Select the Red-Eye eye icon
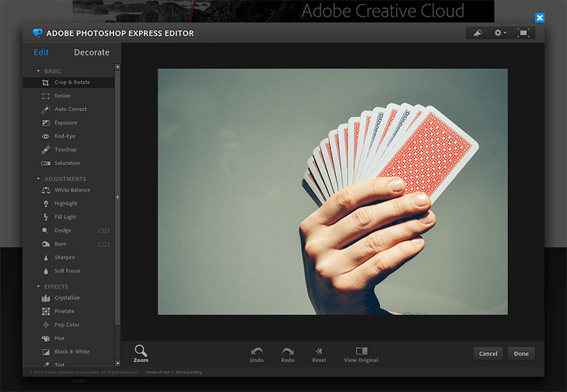Screen dimensions: 567x392 coord(46,136)
